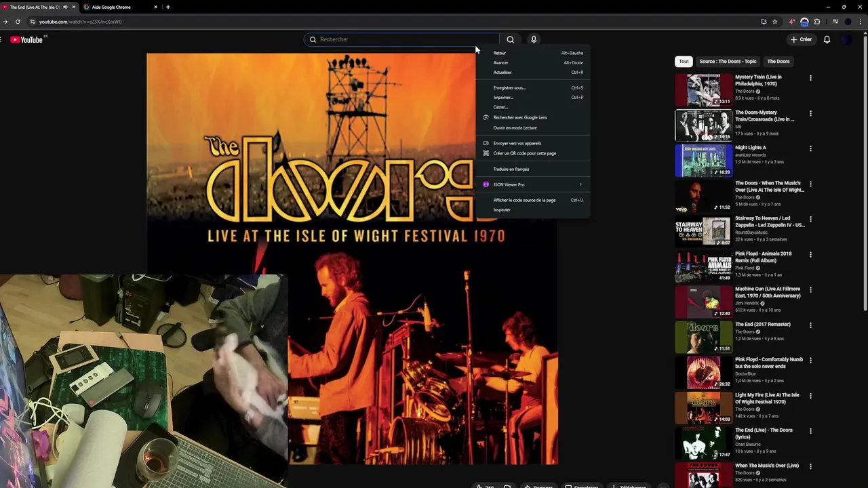Choose Enregistrer sous from context menu
This screenshot has height=488, width=868.
coord(533,87)
